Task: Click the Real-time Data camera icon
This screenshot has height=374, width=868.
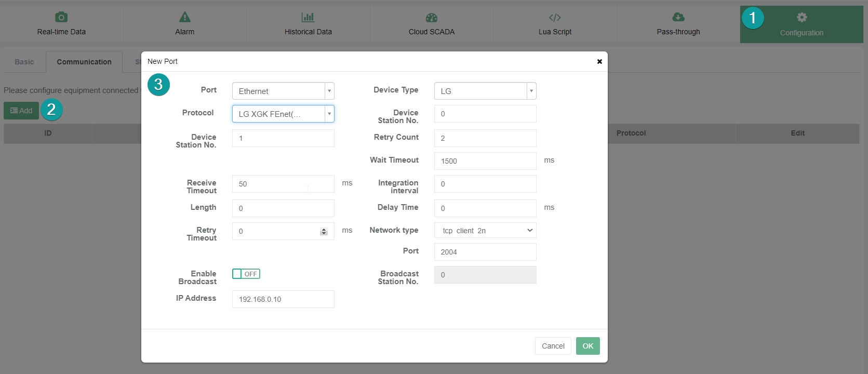Action: click(x=61, y=17)
